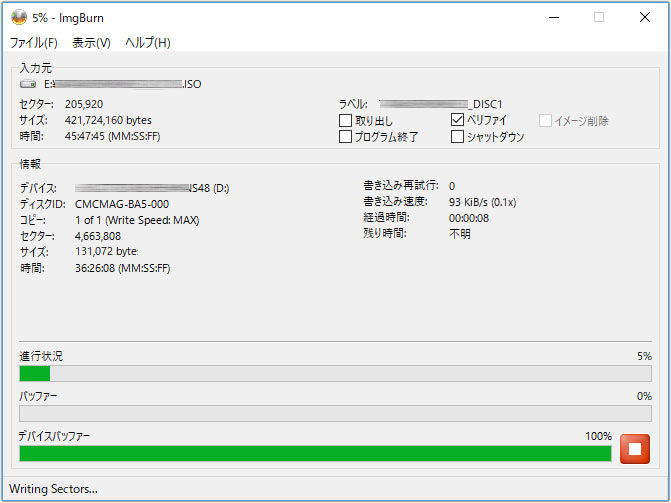
Task: Click the デバイスバッファー progress bar
Action: [x=315, y=453]
